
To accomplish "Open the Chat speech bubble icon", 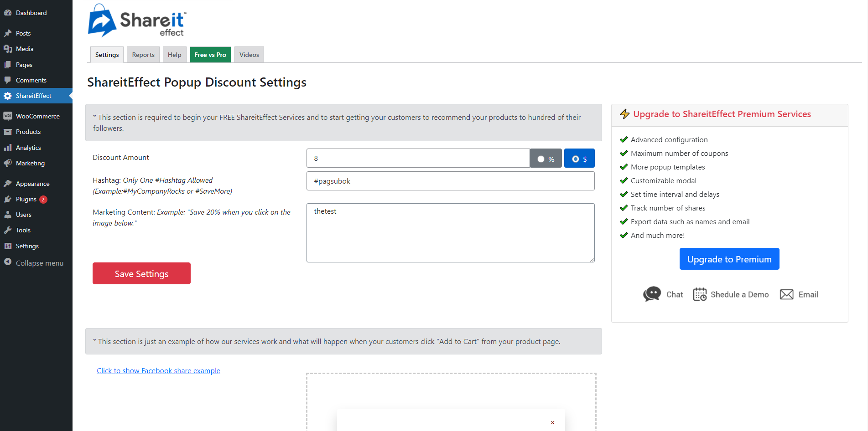I will [652, 294].
